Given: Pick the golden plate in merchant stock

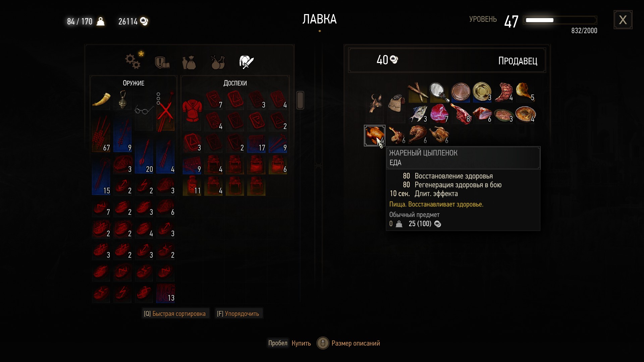Looking at the screenshot, I should 482,92.
